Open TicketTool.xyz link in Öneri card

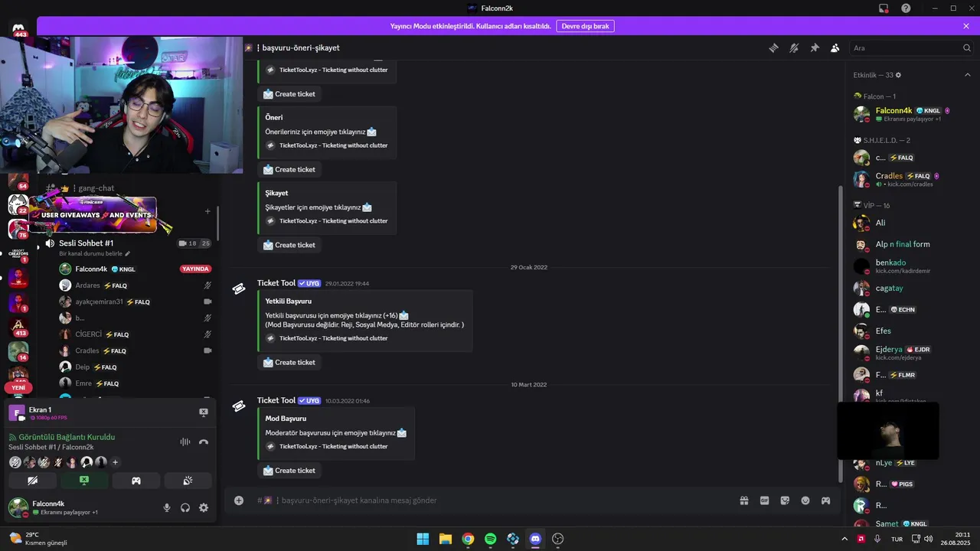pos(333,145)
